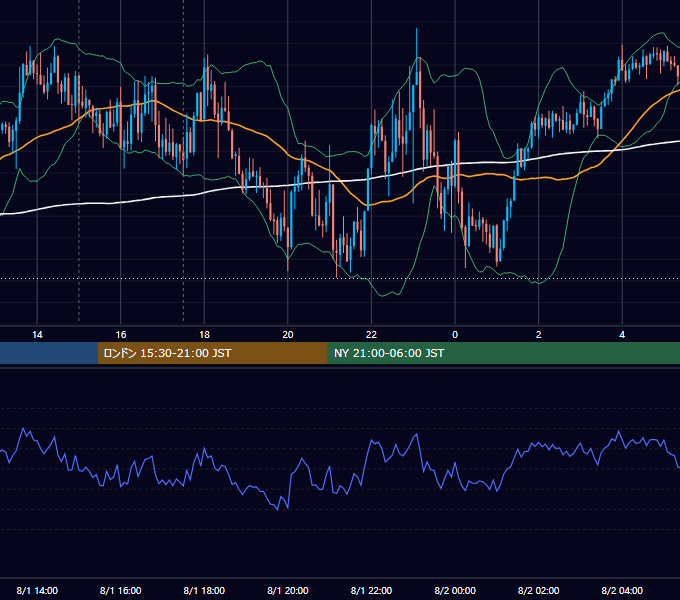This screenshot has height=600, width=680.
Task: Click the 14 hour label on chart axis
Action: tap(37, 335)
